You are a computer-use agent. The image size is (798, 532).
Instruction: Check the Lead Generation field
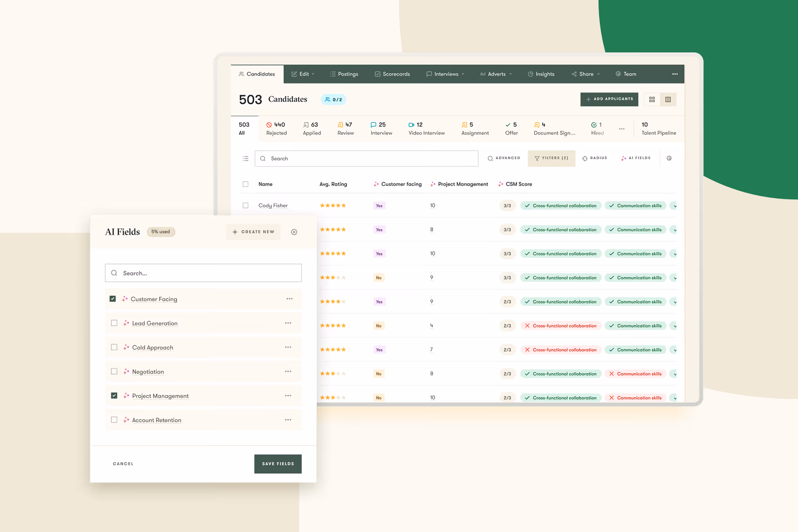click(114, 323)
